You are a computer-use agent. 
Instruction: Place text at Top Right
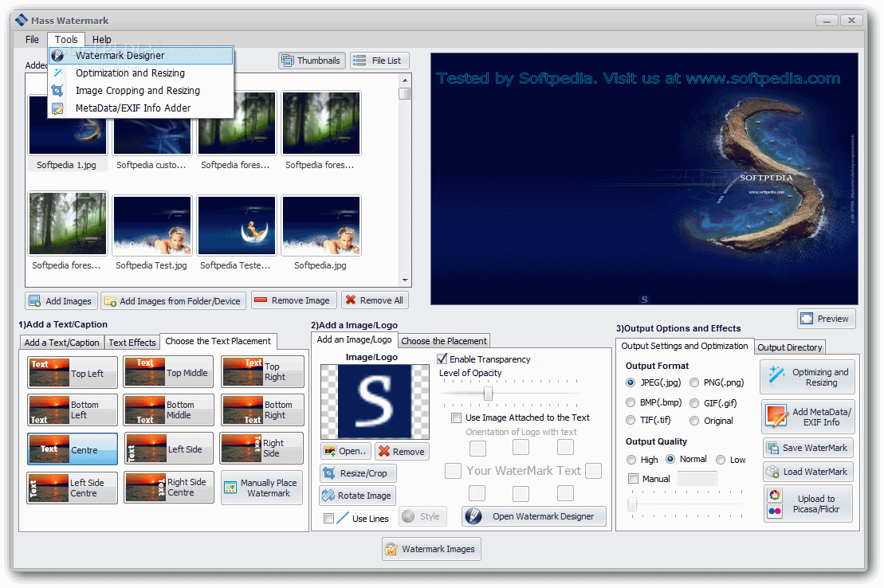263,372
